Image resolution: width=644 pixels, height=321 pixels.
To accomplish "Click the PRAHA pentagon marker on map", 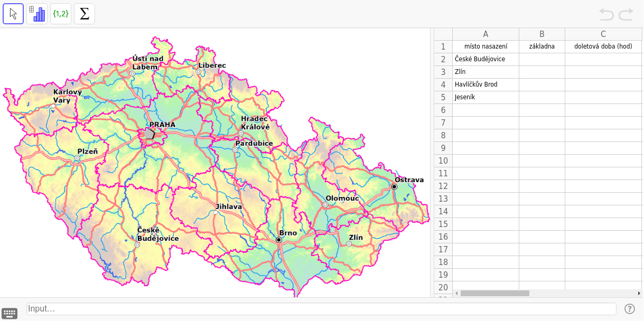I will point(151,134).
